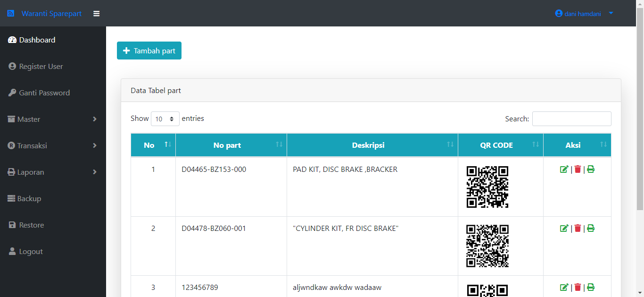Click the user avatar icon beside dani hamdani

coord(559,13)
